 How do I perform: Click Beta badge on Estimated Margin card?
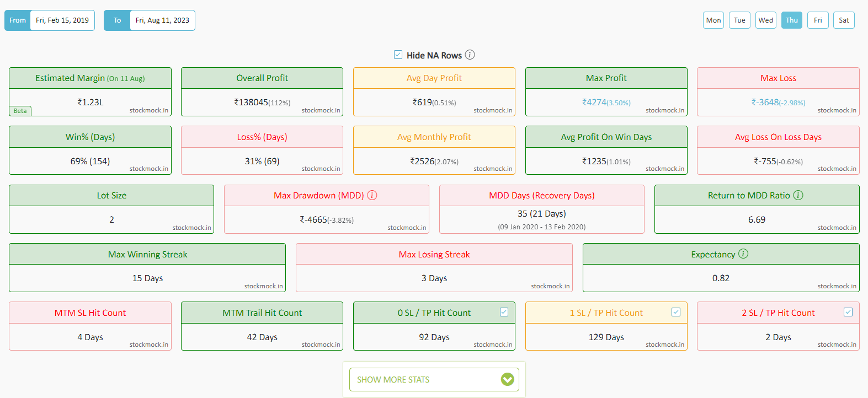tap(20, 111)
